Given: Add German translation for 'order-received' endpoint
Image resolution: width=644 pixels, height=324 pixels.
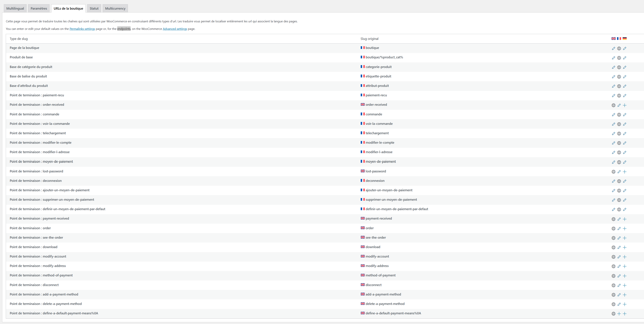Looking at the screenshot, I should (625, 105).
